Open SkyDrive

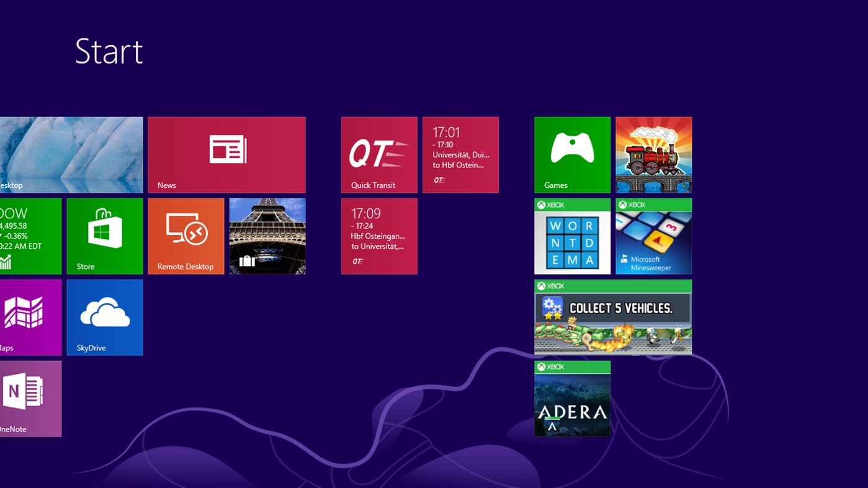(104, 317)
